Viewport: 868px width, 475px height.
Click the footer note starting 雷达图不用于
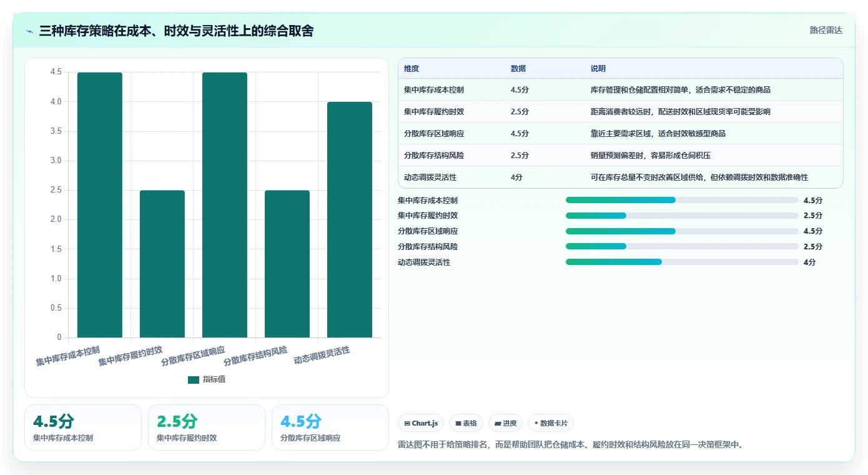point(570,445)
